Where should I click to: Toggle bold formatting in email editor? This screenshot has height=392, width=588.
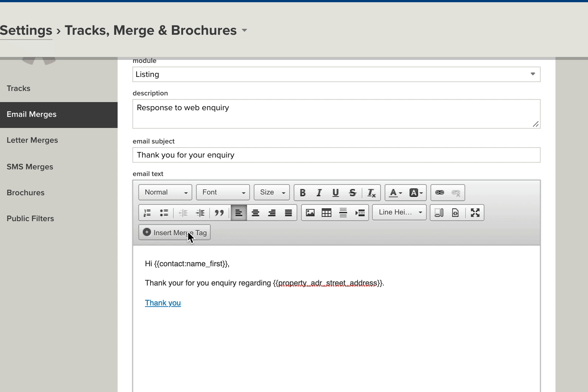click(303, 193)
